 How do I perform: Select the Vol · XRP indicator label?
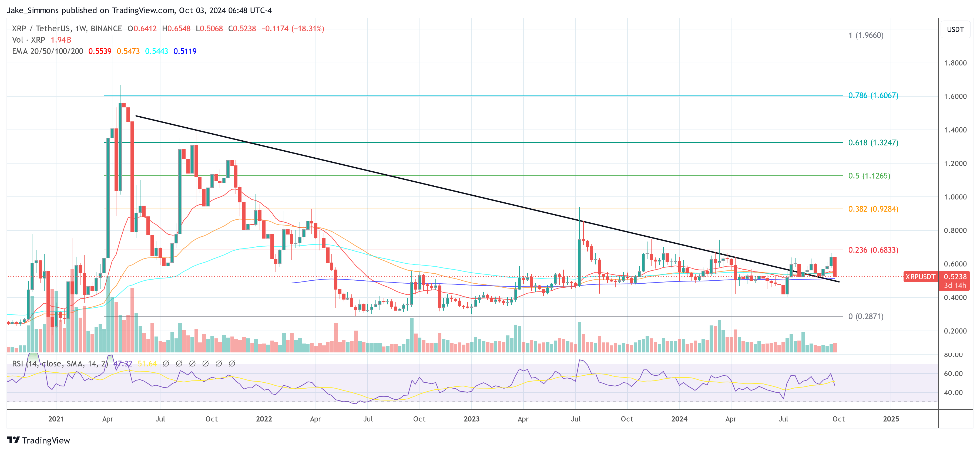29,40
